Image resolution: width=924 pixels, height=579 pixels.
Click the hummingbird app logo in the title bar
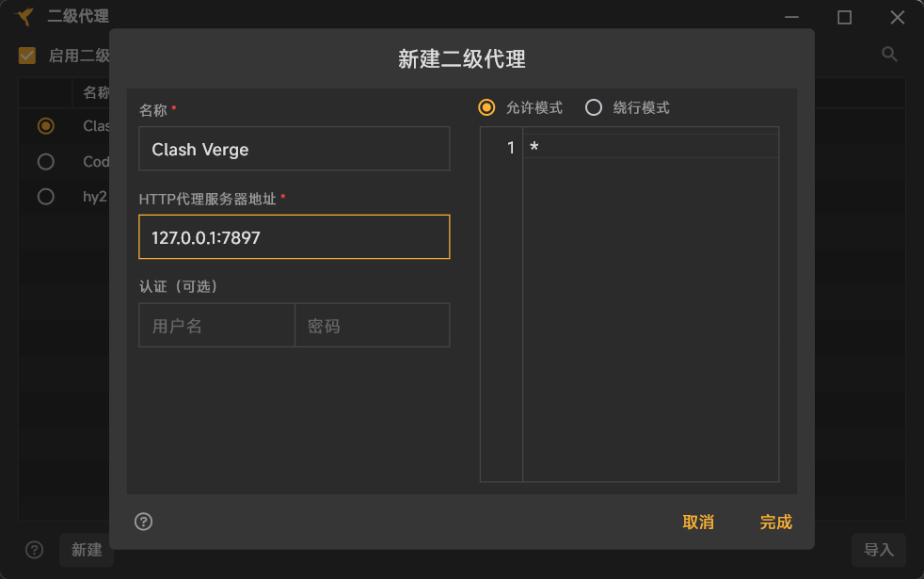24,17
